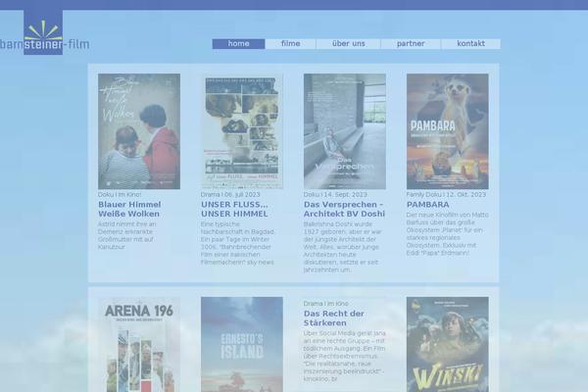Follow the UNSER FLUSS... UNSER HIMMEL title link
588x392 pixels.
pos(234,210)
